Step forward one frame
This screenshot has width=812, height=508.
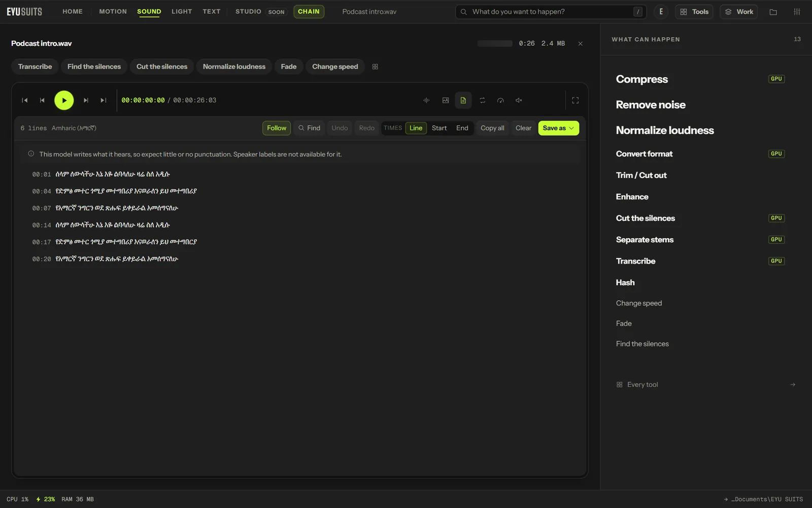click(x=86, y=101)
